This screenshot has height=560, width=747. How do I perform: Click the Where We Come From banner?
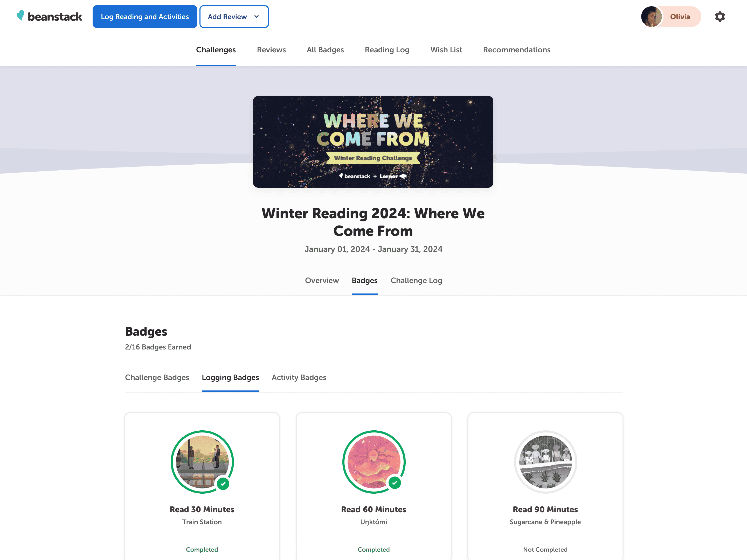pos(373,142)
